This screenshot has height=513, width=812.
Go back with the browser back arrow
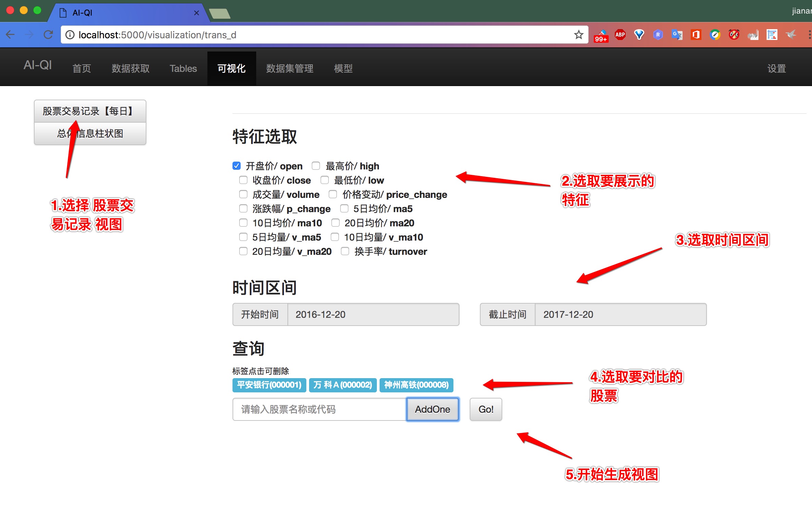point(11,35)
